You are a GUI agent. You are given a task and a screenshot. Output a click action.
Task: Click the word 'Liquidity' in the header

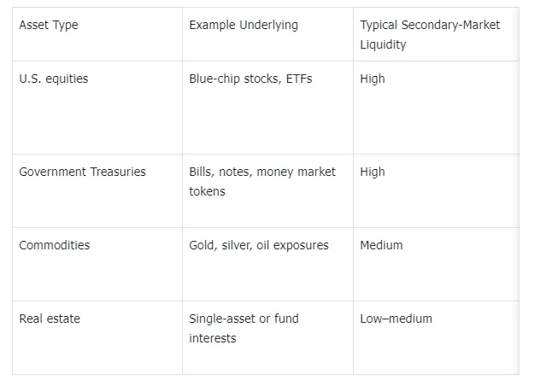pyautogui.click(x=384, y=44)
